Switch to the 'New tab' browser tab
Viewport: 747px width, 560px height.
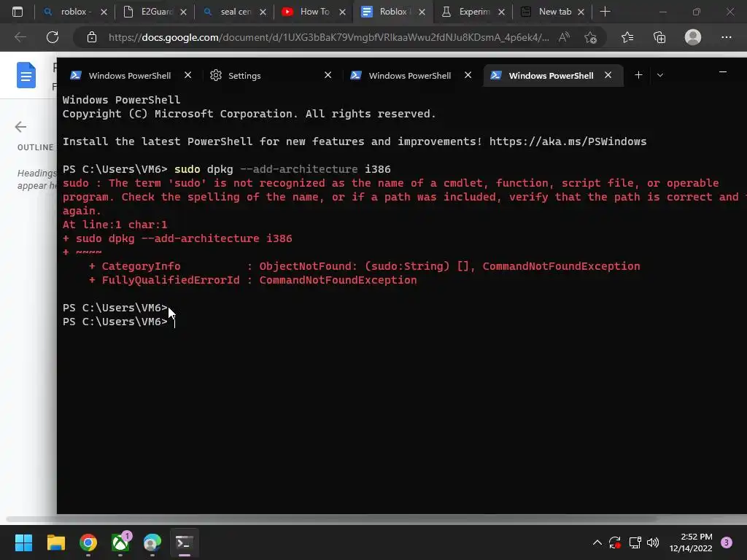point(552,12)
